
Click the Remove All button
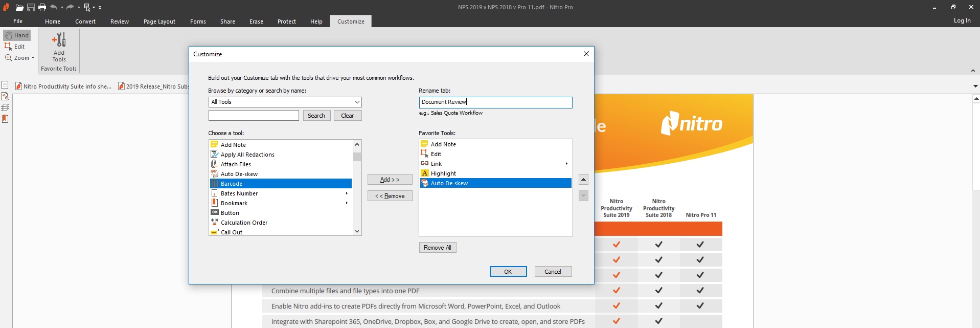438,248
